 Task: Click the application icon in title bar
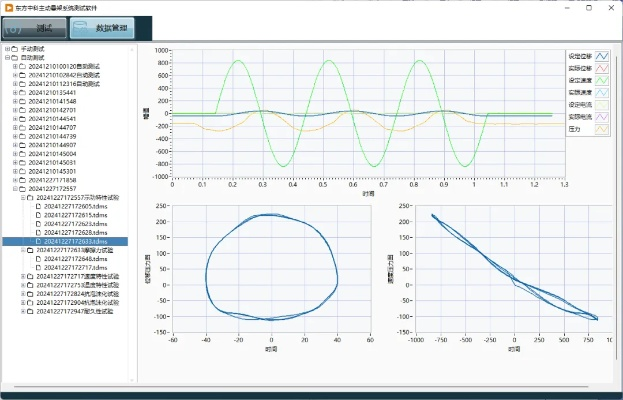coord(7,6)
